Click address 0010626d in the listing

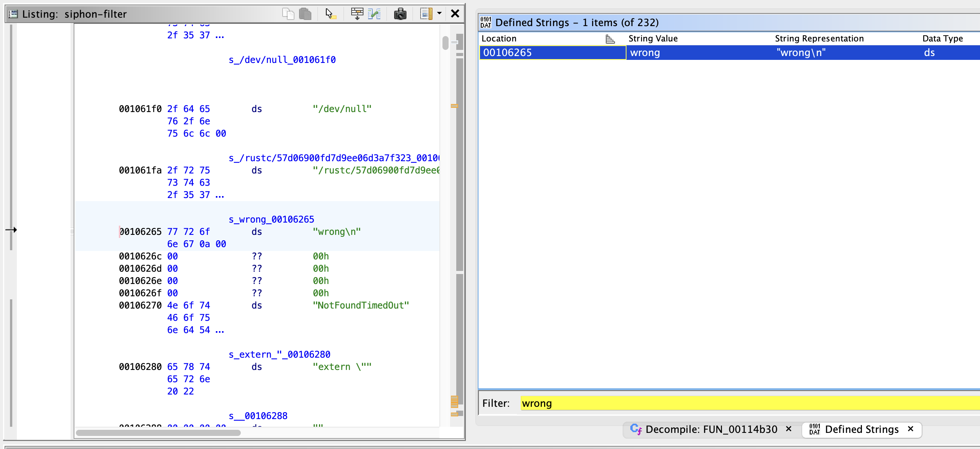[140, 269]
